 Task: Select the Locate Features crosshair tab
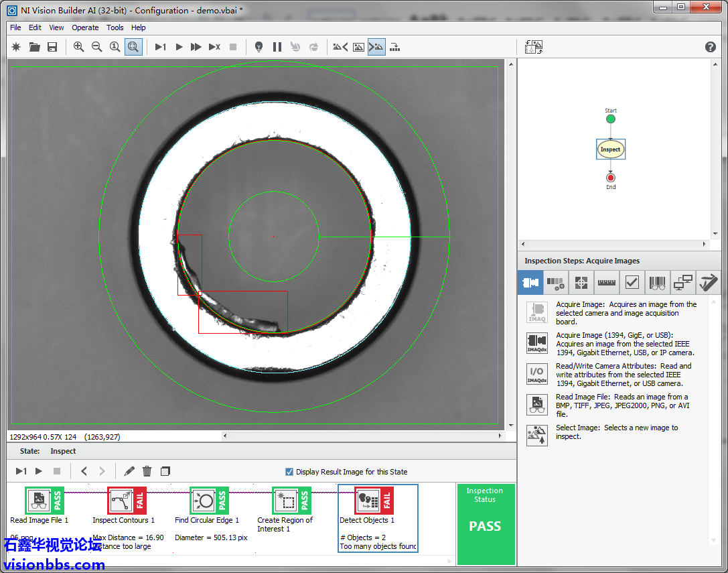[x=581, y=283]
